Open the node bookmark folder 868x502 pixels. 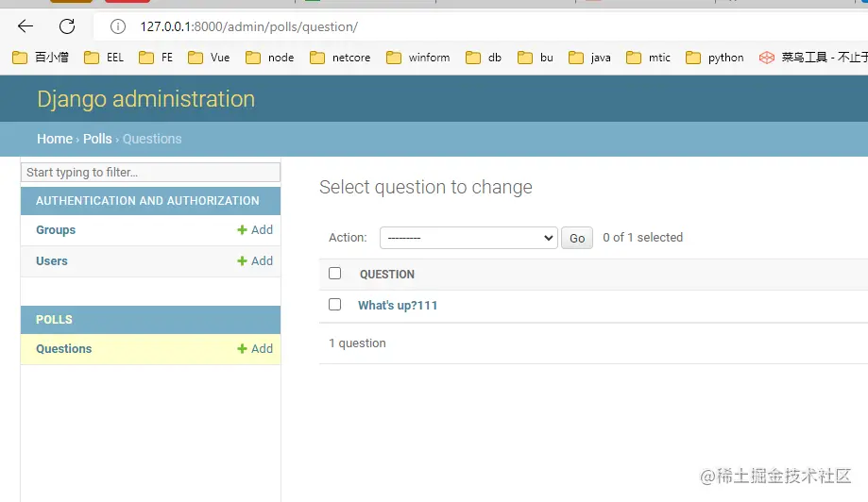pos(269,58)
